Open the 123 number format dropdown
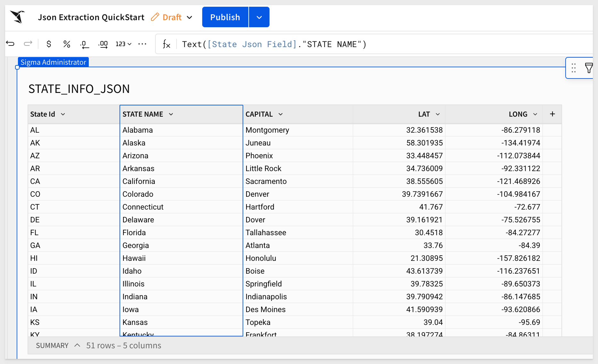The height and width of the screenshot is (364, 598). pos(123,44)
